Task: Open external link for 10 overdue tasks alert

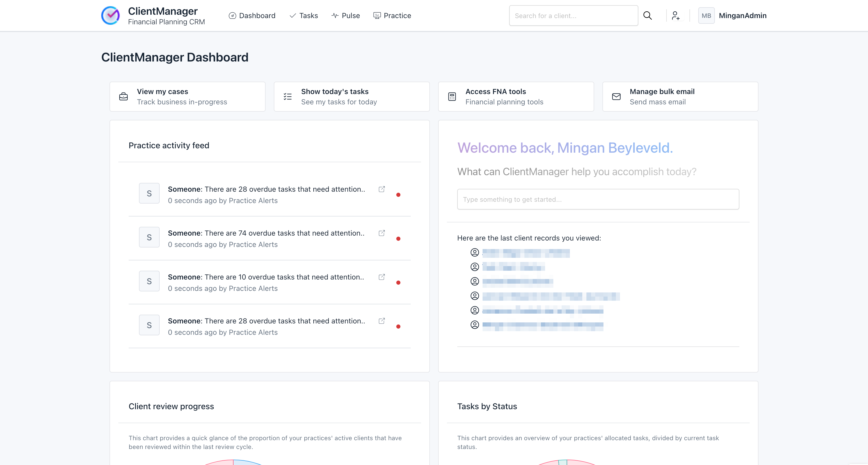Action: click(x=382, y=277)
